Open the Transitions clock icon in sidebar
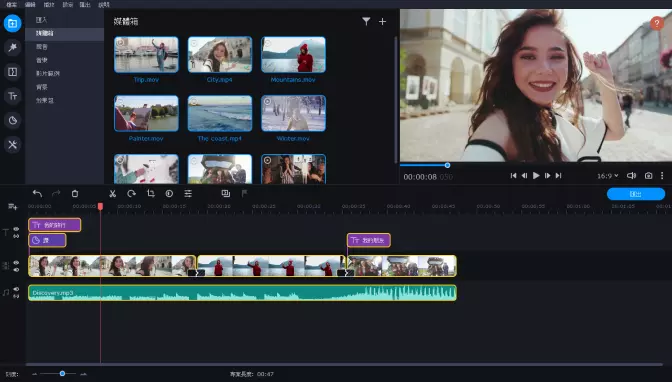The width and height of the screenshot is (672, 382). click(x=12, y=120)
